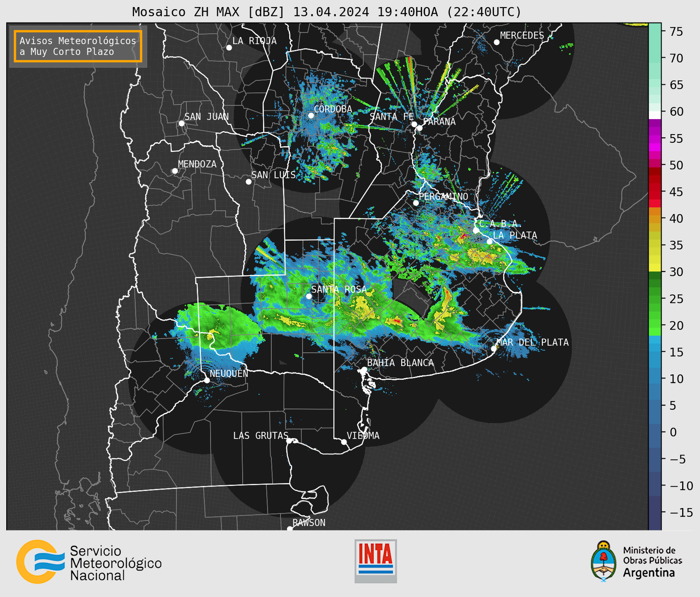Click the BAHÍA BLANCA label text
Viewport: 700px width, 597px height.
click(x=400, y=363)
